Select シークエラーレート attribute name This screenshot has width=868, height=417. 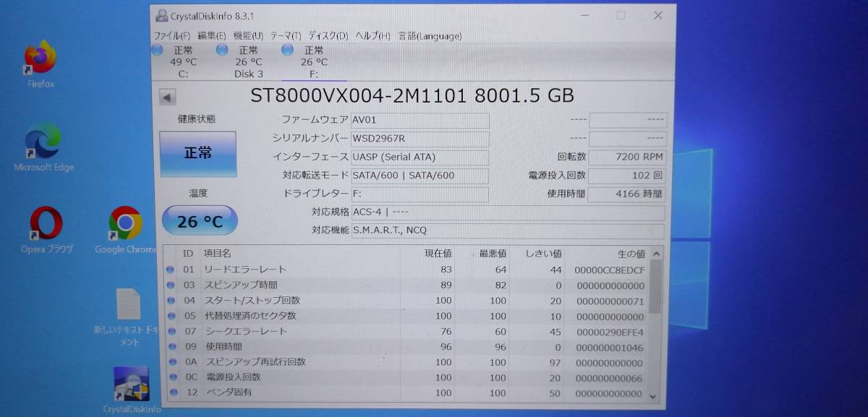pyautogui.click(x=245, y=332)
